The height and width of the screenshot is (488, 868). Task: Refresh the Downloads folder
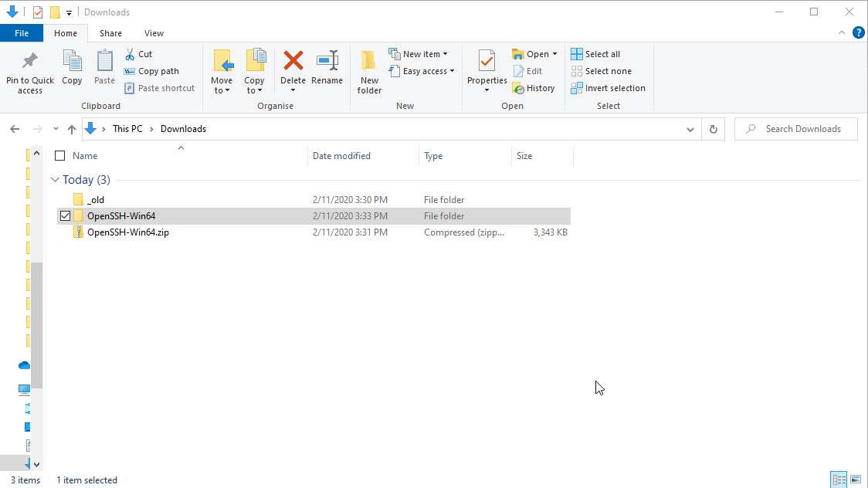(x=713, y=129)
